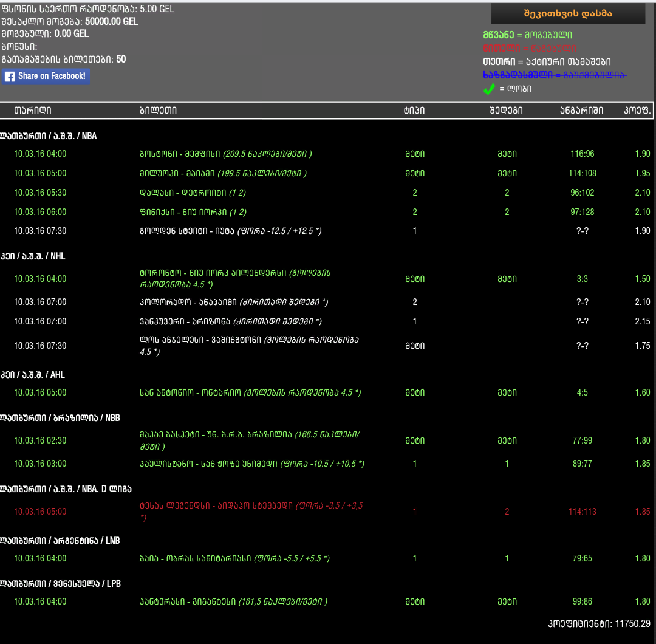Image resolution: width=656 pixels, height=644 pixels.
Task: Expand the NBA basketball section header
Action: pyautogui.click(x=49, y=136)
